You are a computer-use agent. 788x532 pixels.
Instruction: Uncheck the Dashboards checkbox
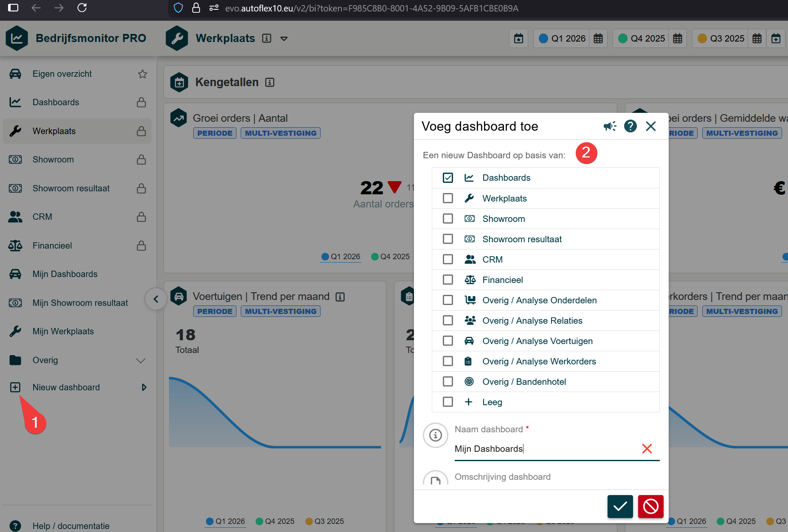tap(447, 178)
